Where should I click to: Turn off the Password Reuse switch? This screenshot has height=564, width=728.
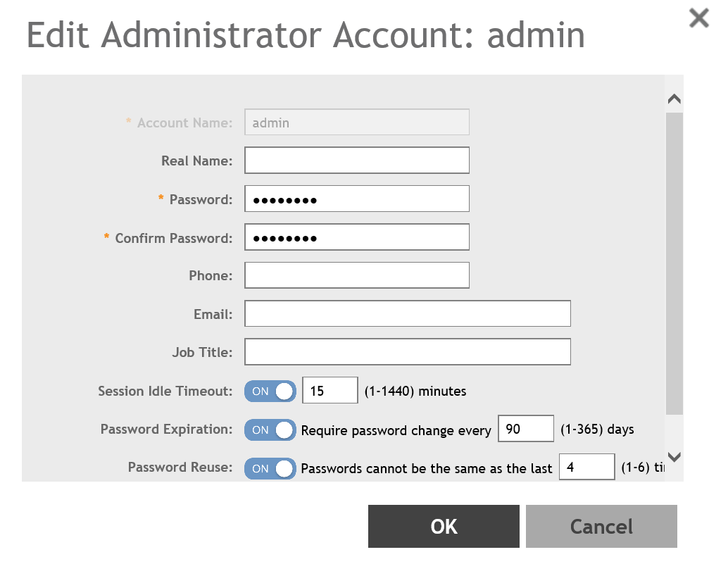[x=270, y=468]
